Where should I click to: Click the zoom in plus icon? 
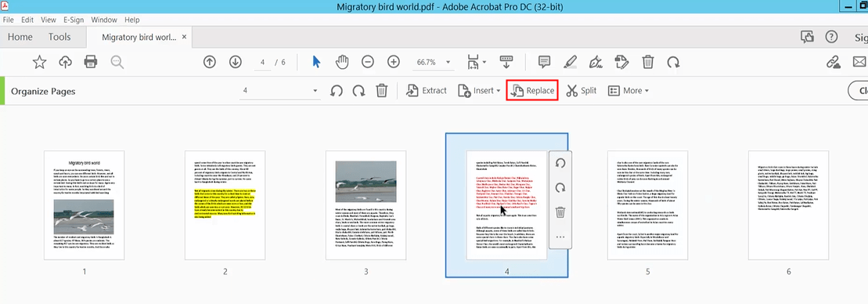pos(394,62)
